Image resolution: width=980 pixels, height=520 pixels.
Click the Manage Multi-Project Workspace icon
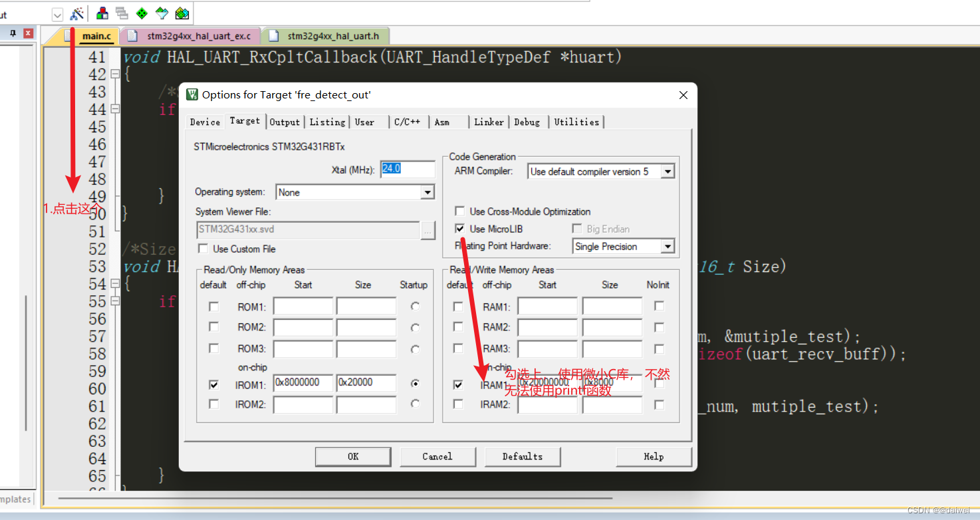point(122,13)
